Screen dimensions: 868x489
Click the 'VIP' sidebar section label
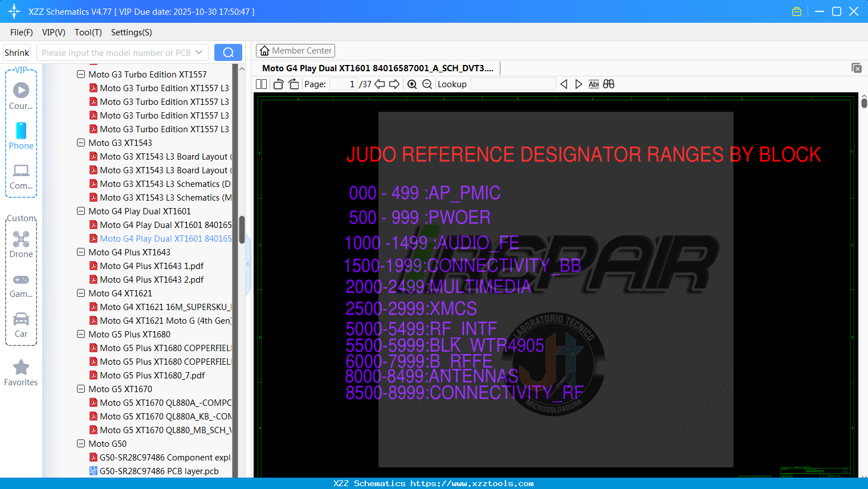(21, 70)
